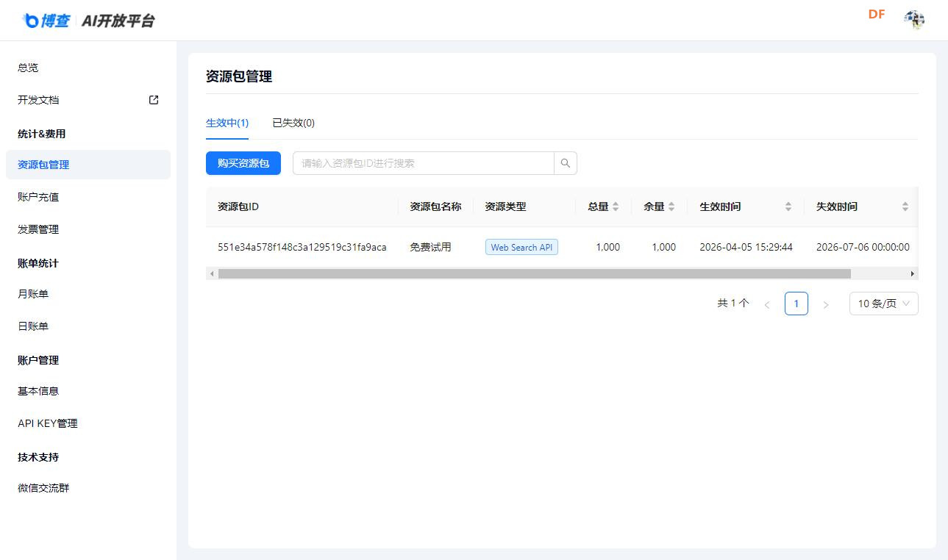
Task: Open 账户充值 in the sidebar
Action: click(x=36, y=196)
